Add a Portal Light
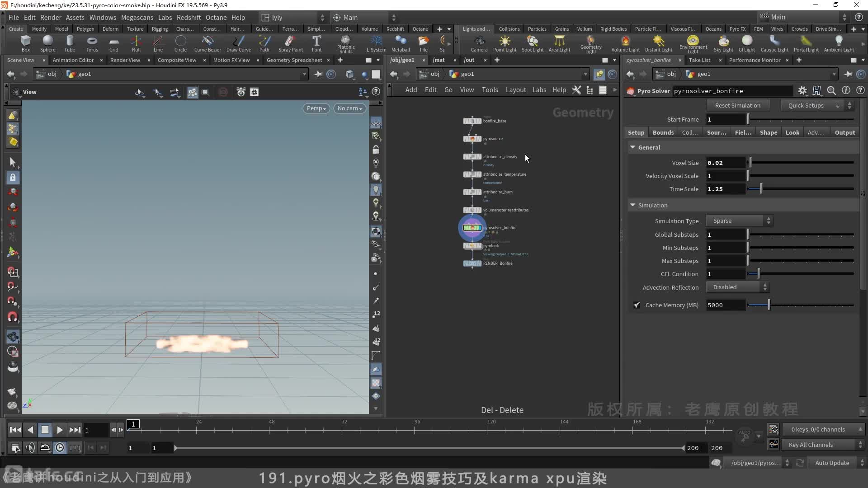The image size is (868, 488). (806, 44)
